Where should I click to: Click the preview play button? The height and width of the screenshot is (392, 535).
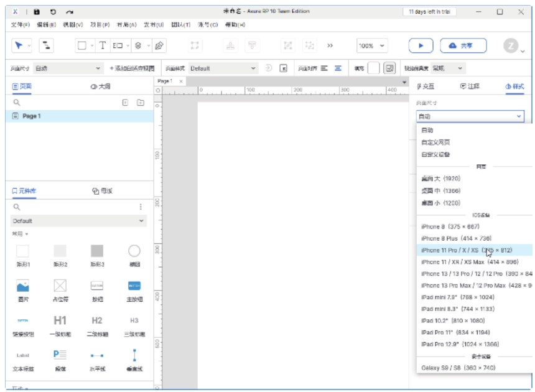421,45
